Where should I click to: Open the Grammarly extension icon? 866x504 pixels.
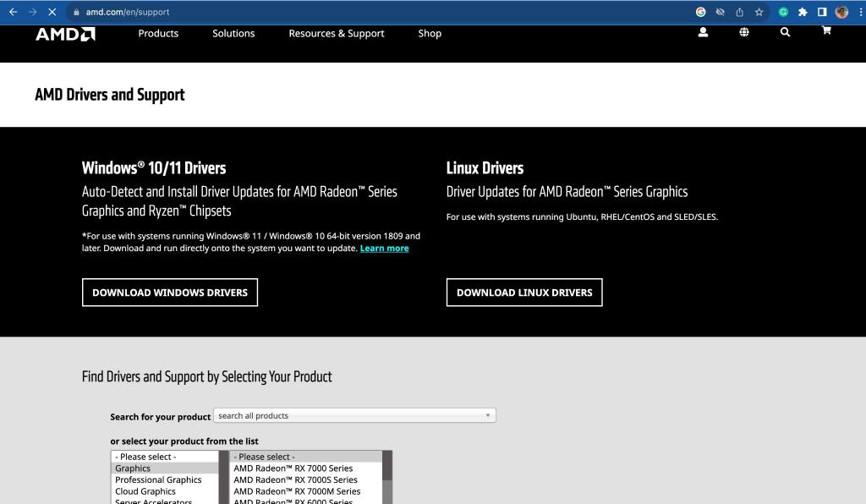pyautogui.click(x=783, y=12)
